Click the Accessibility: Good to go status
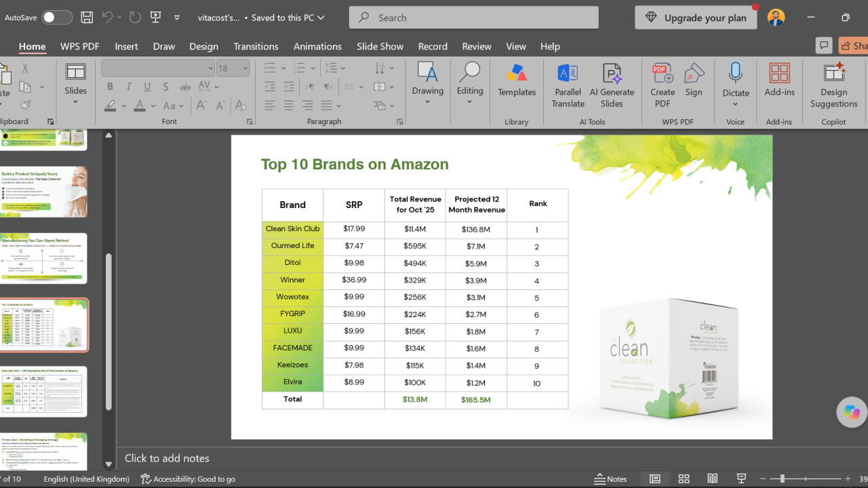This screenshot has width=868, height=488. (188, 479)
